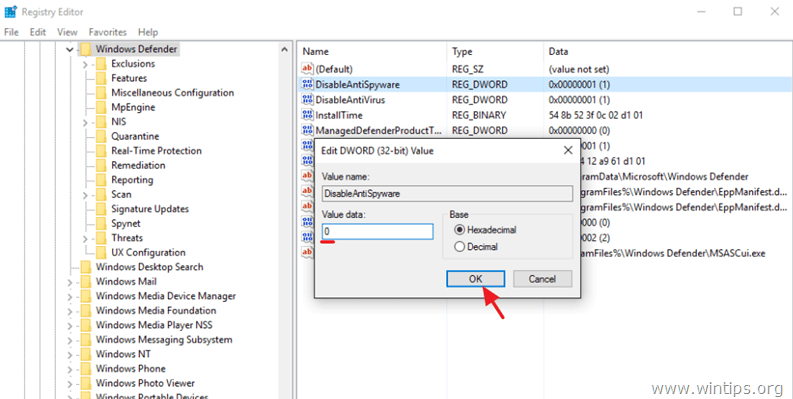
Task: Select the Decimal base radio button
Action: (459, 247)
